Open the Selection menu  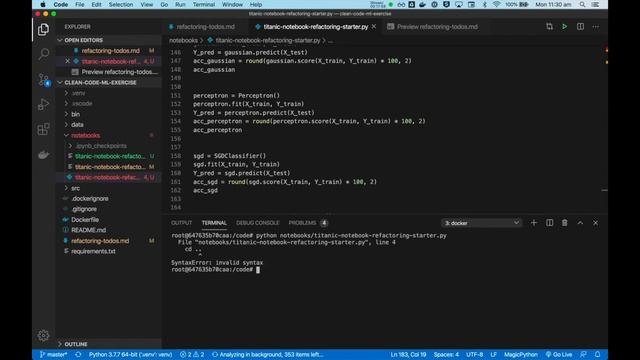click(121, 4)
